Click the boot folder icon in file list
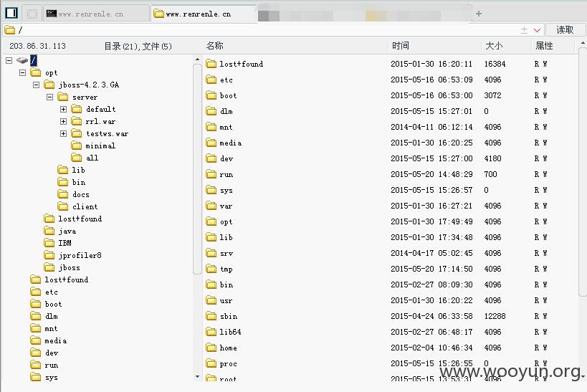Screen dimensions: 587x392 pos(211,95)
